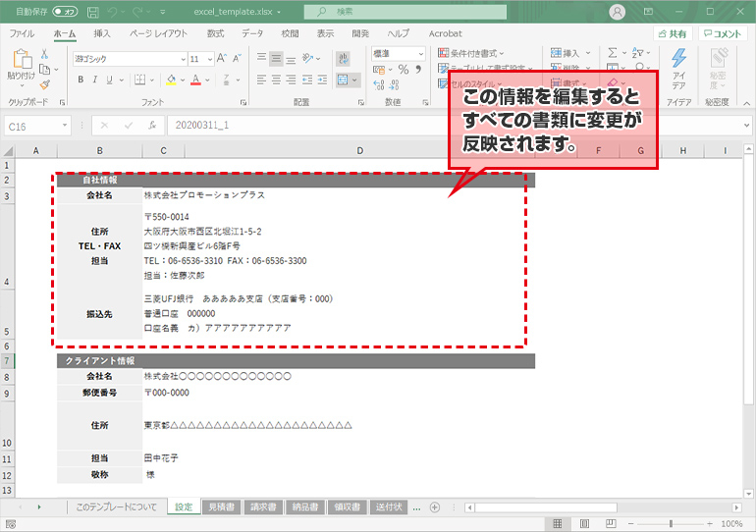Click the increase indent icon
The width and height of the screenshot is (756, 532).
322,80
